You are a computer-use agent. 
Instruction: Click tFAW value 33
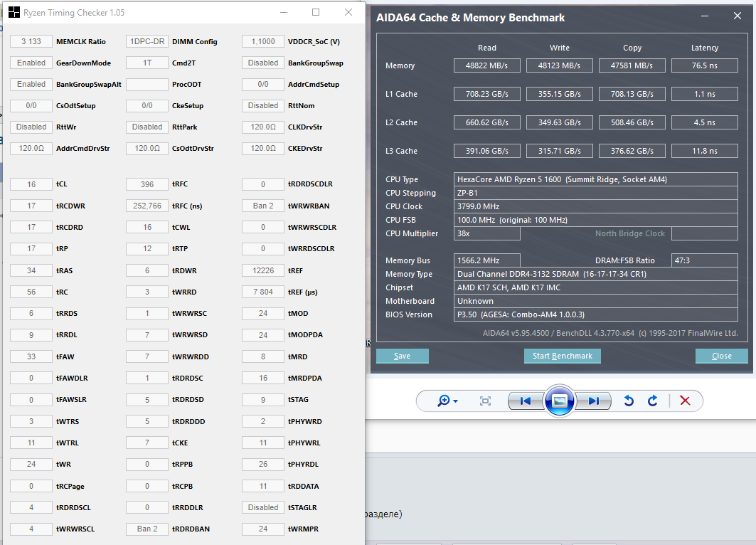(31, 357)
